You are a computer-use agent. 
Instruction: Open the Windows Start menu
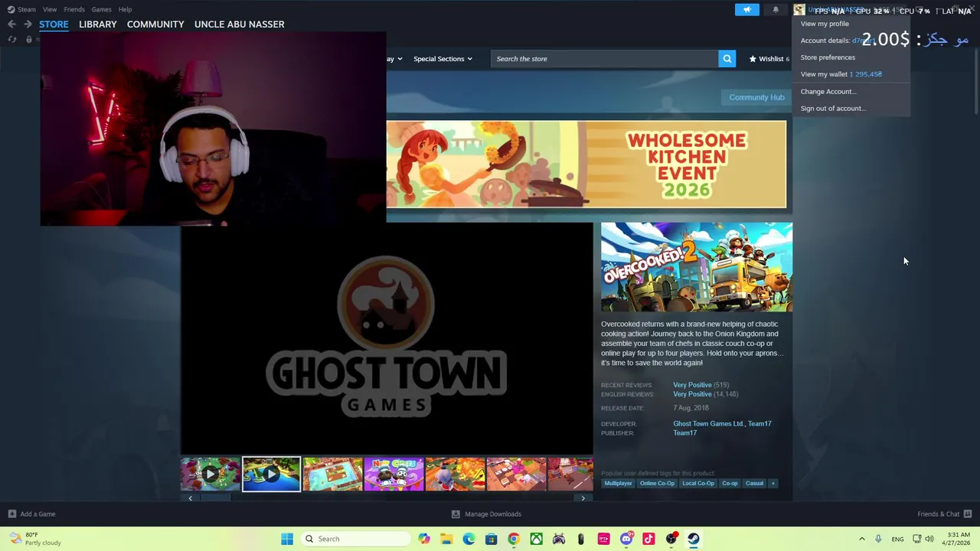click(287, 539)
